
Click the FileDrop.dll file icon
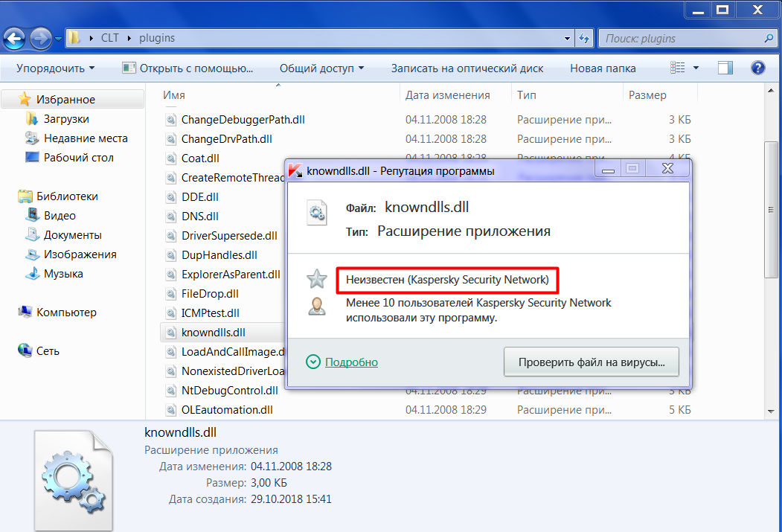[171, 294]
